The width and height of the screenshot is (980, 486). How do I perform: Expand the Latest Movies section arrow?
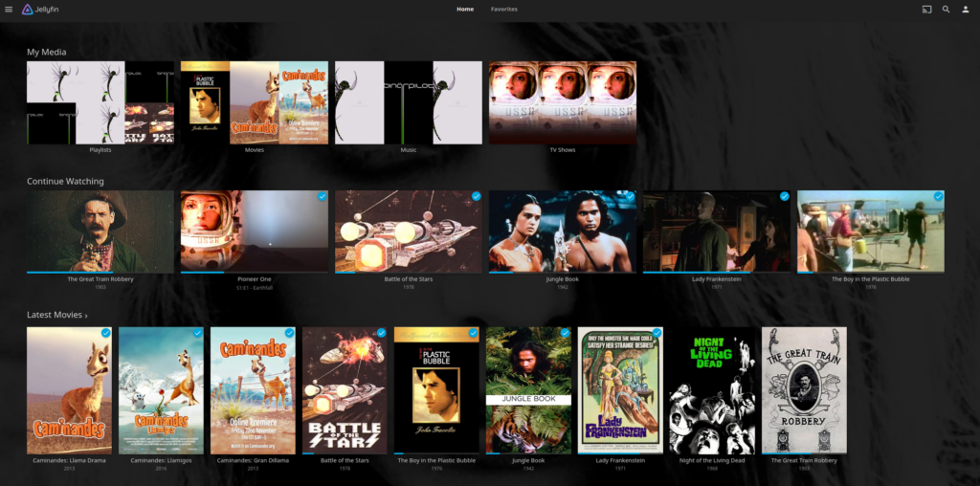pyautogui.click(x=86, y=316)
